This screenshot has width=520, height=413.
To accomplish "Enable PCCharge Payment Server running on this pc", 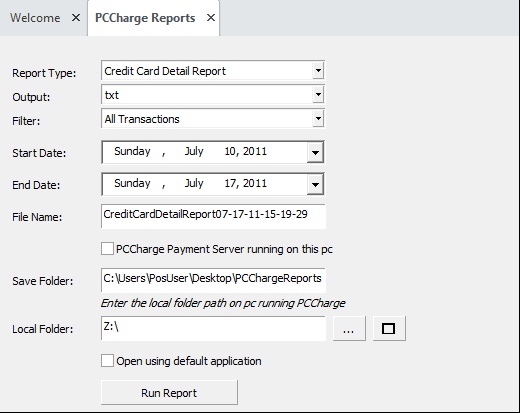I will tap(107, 249).
